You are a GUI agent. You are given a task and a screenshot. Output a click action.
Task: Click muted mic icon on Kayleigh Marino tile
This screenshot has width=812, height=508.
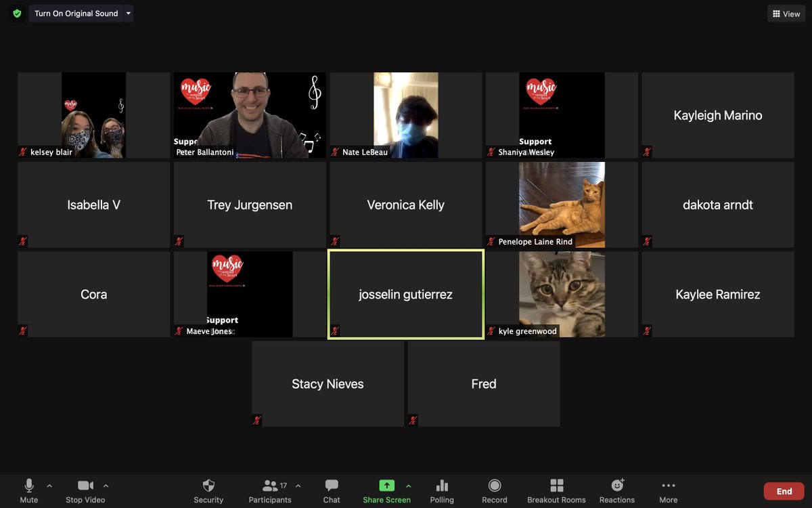(x=648, y=152)
